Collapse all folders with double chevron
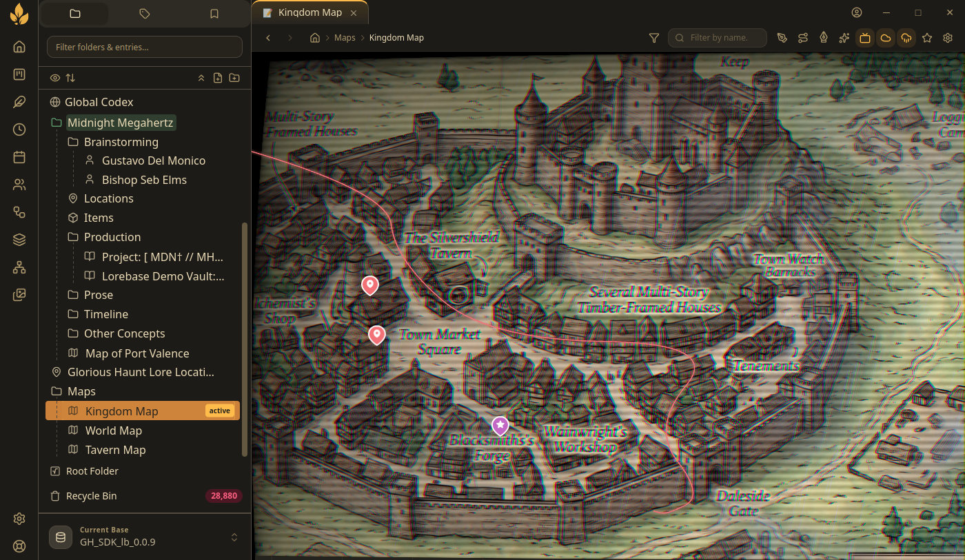 pyautogui.click(x=201, y=78)
